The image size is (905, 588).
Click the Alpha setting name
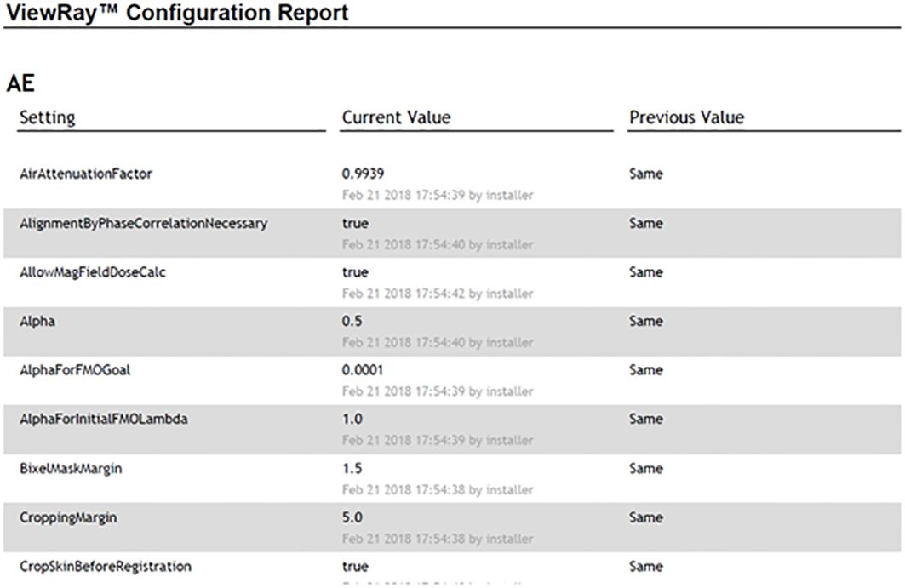coord(37,322)
